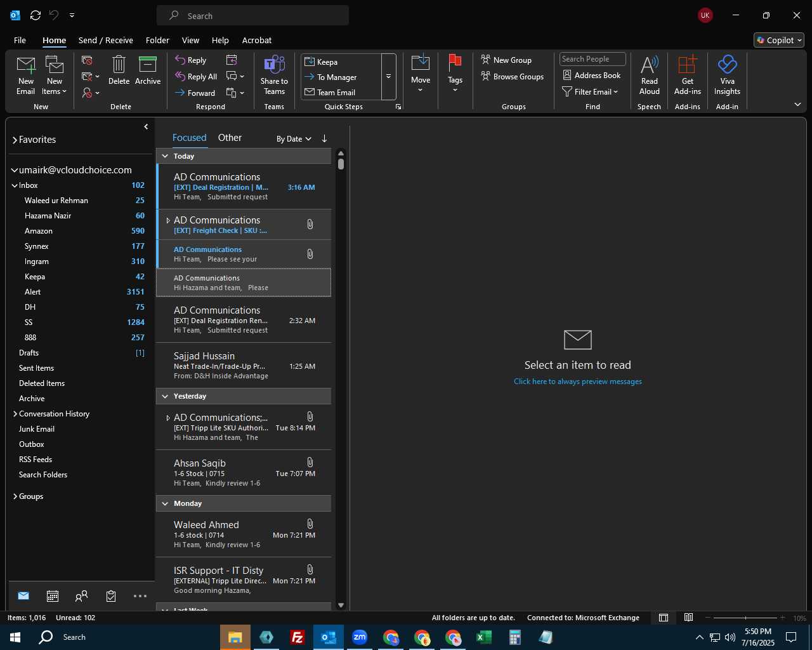Toggle the sort order arrow

pyautogui.click(x=324, y=138)
